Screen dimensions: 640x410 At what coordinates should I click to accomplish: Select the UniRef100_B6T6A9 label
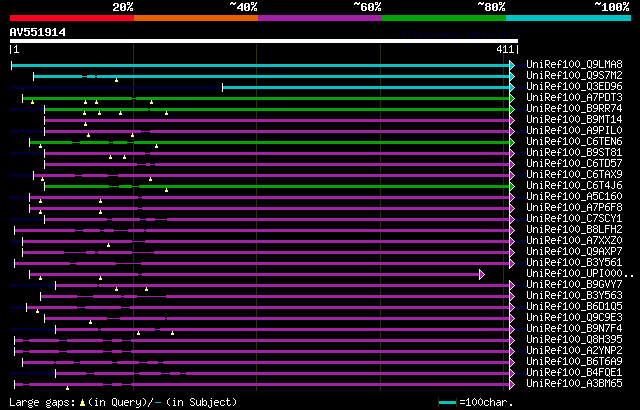click(574, 362)
